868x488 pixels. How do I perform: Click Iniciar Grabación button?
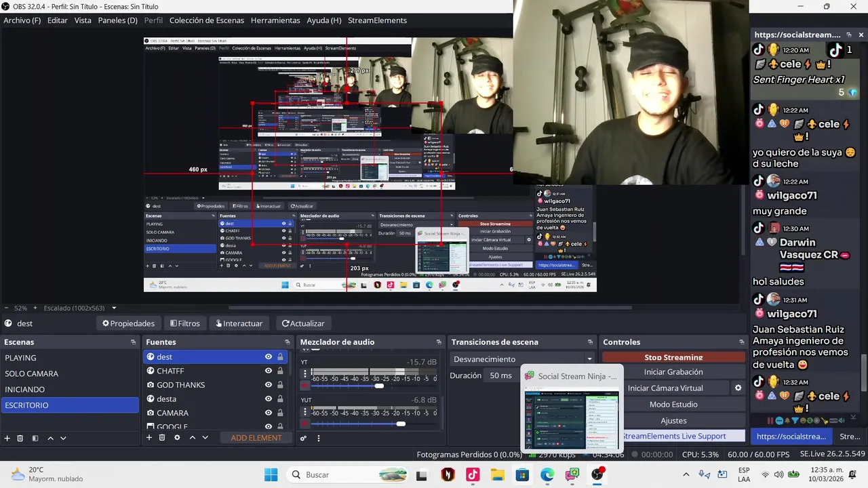673,371
